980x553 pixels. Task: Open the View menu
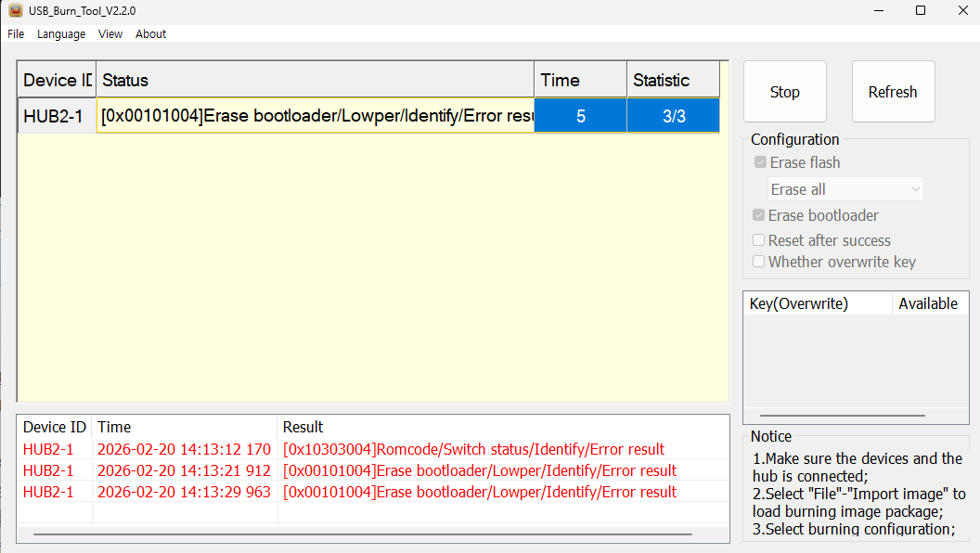110,34
